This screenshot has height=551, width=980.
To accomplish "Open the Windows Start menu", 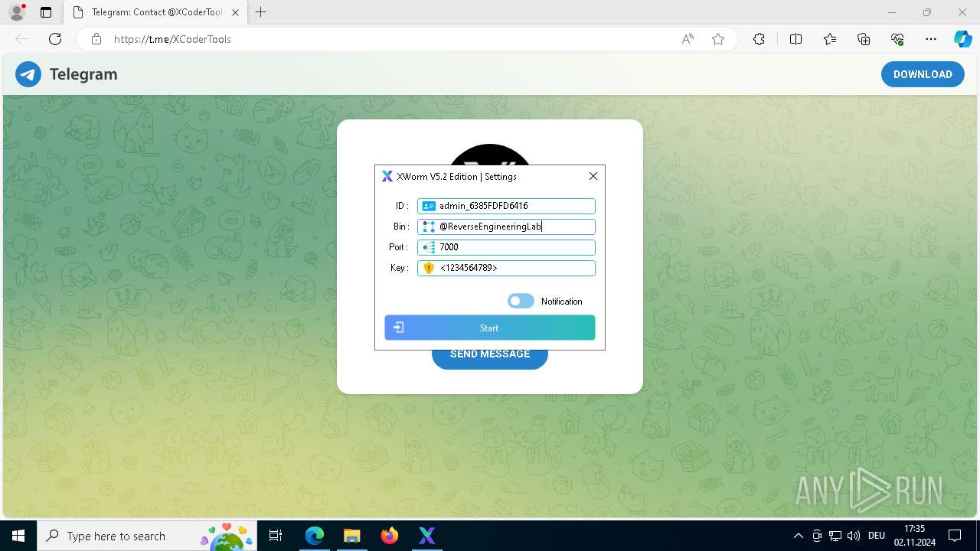I will 18,536.
